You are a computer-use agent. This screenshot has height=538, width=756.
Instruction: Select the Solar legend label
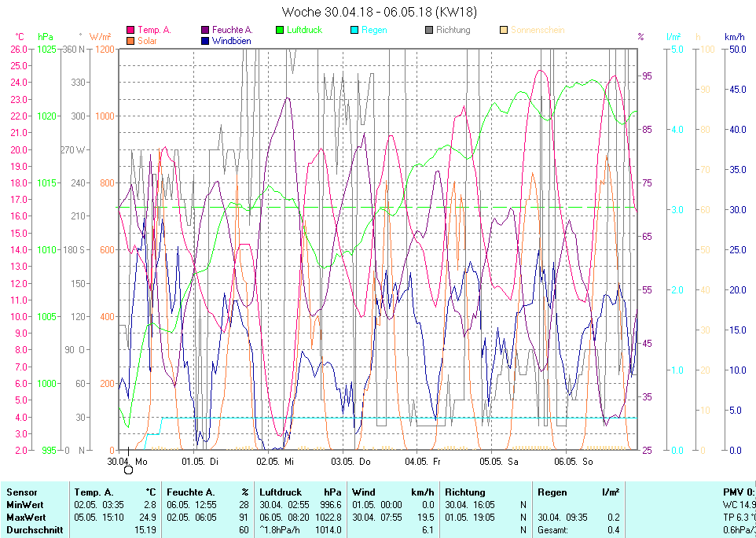(147, 41)
